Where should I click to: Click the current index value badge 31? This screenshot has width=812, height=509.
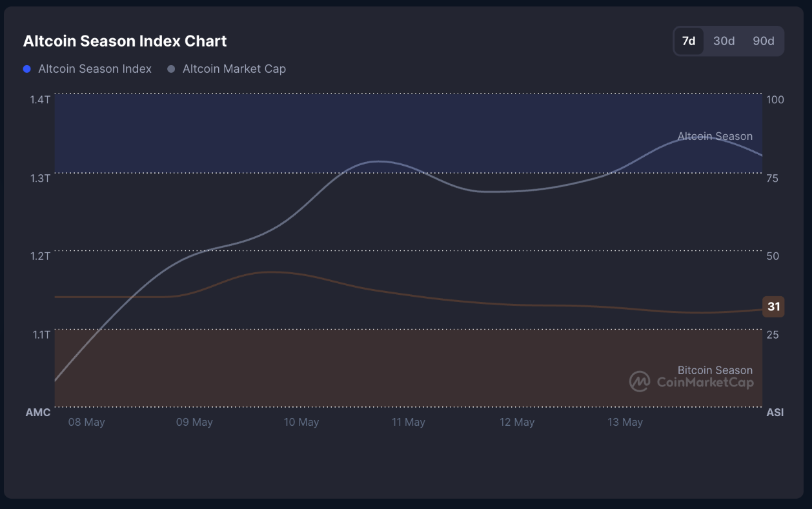coord(773,307)
